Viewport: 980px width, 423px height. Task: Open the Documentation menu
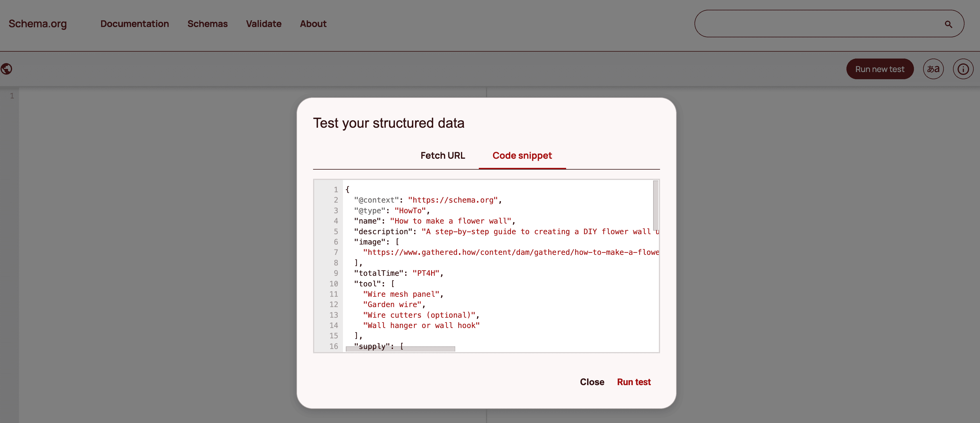point(134,24)
